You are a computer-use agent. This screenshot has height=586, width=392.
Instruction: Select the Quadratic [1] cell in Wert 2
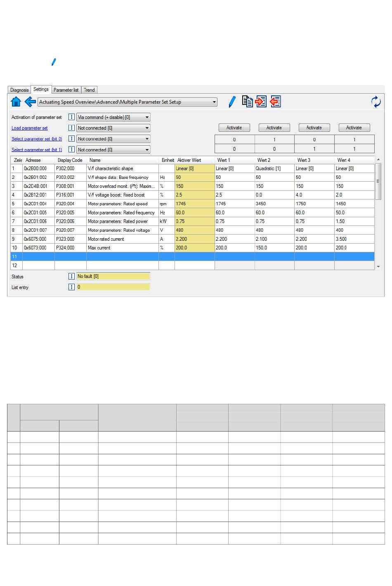(x=275, y=168)
